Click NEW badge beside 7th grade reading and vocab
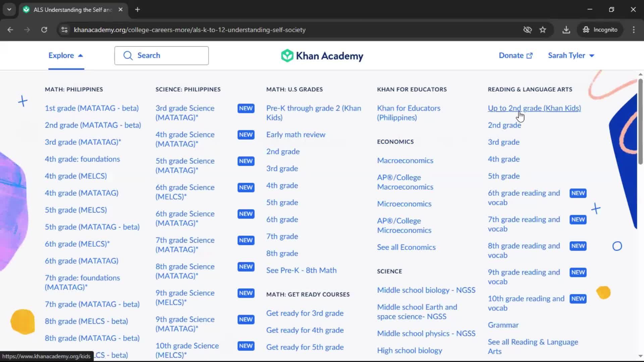Screen dimensions: 644x362 [x=578, y=220]
